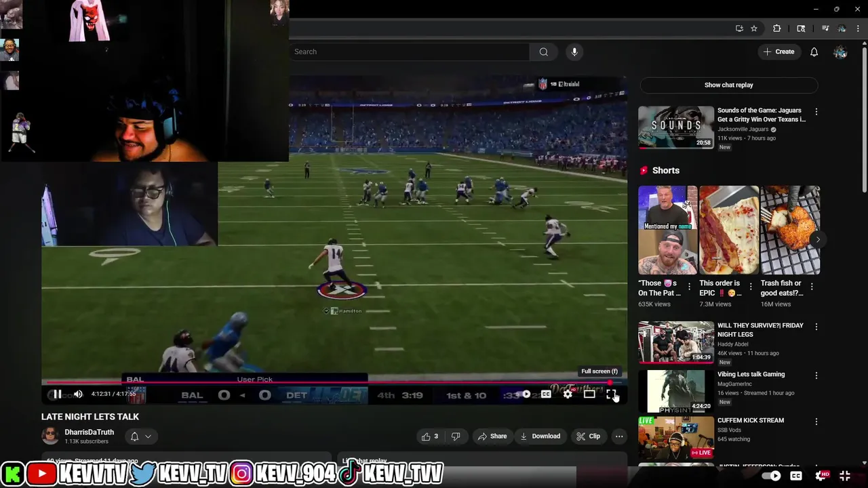Open This order is EPIC short
Viewport: 868px width, 488px height.
[729, 229]
